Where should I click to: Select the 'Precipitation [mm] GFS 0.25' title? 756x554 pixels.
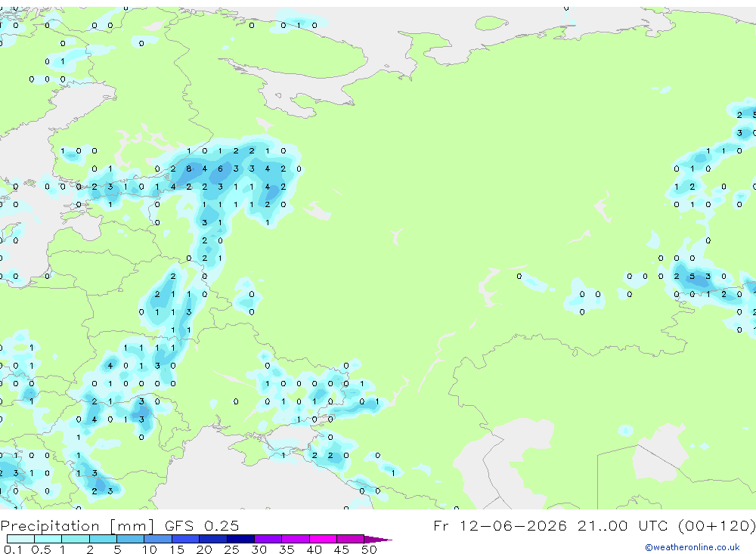click(x=119, y=526)
